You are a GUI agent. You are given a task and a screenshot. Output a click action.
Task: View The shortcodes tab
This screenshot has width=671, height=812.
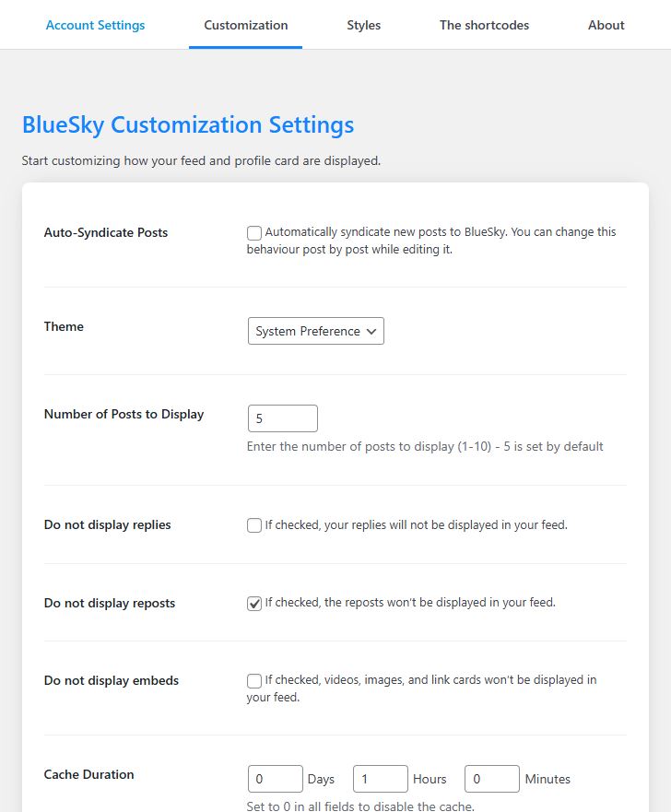[484, 25]
